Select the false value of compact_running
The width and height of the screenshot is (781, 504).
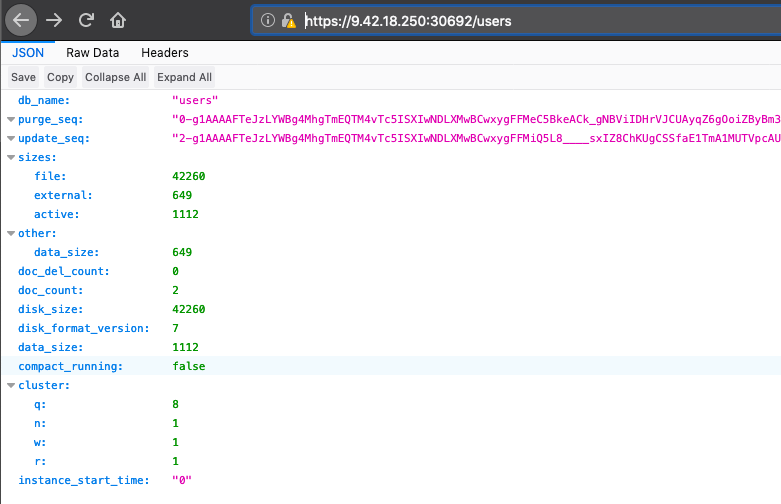tap(189, 367)
